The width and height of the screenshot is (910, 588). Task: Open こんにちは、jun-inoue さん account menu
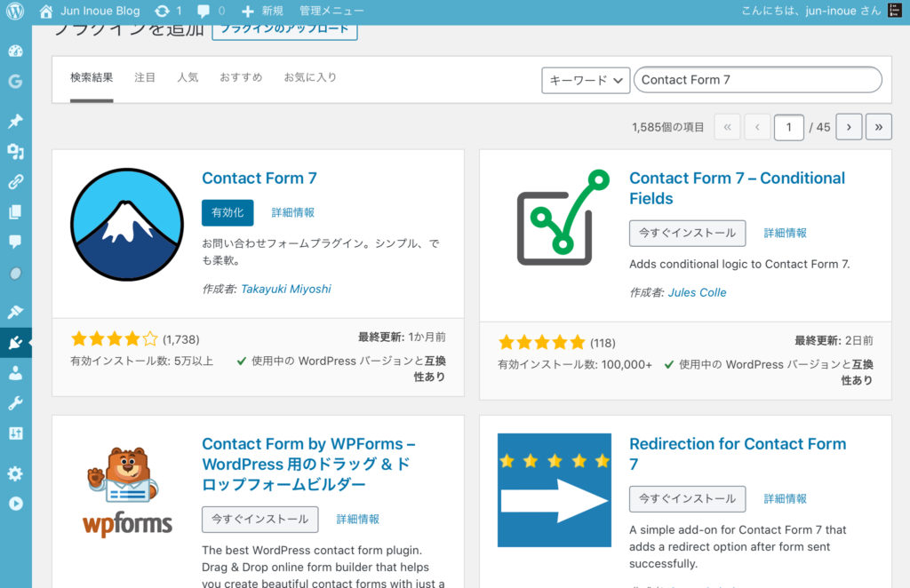pyautogui.click(x=811, y=11)
